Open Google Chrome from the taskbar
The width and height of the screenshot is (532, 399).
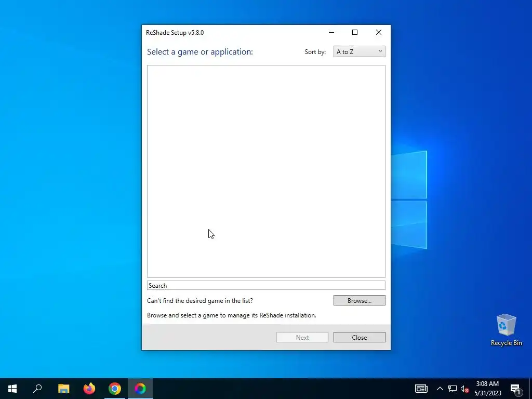(x=115, y=389)
